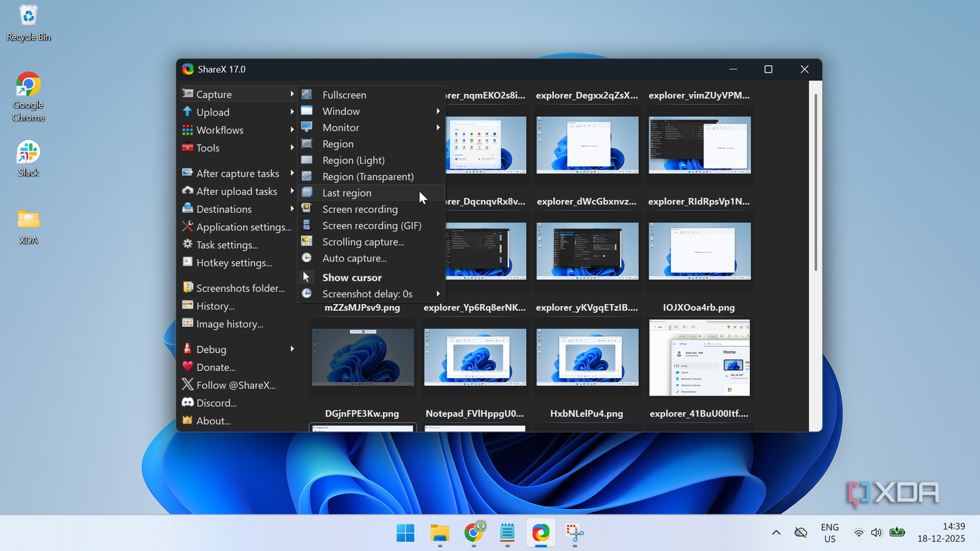
Task: Open File Explorer from taskbar
Action: [440, 533]
